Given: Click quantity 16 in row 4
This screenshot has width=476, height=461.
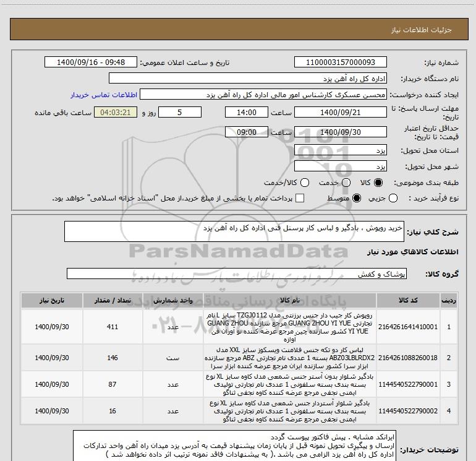Looking at the screenshot, I should [x=113, y=411].
